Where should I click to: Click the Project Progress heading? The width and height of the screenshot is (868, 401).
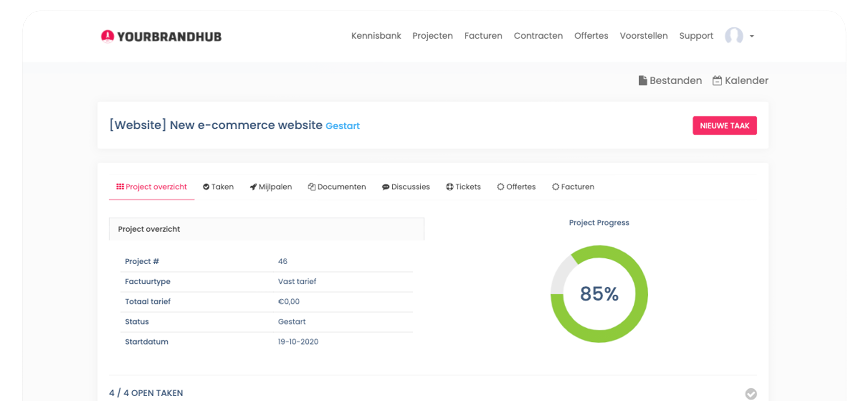coord(599,223)
